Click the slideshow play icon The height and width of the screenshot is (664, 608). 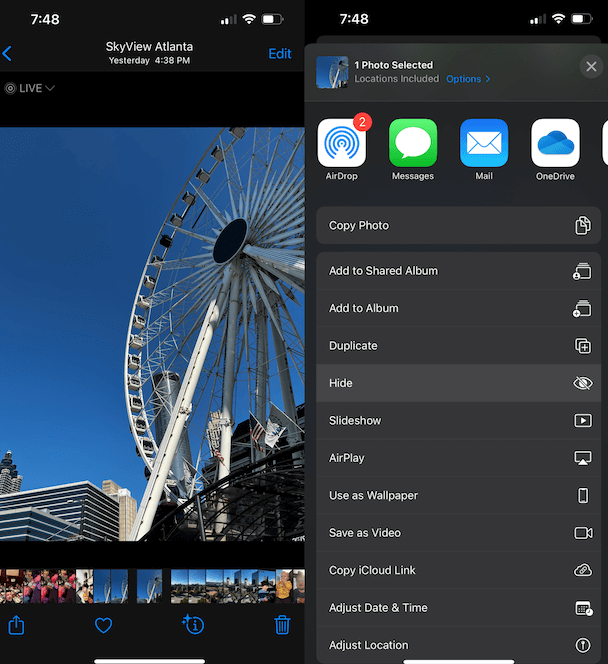click(x=583, y=421)
